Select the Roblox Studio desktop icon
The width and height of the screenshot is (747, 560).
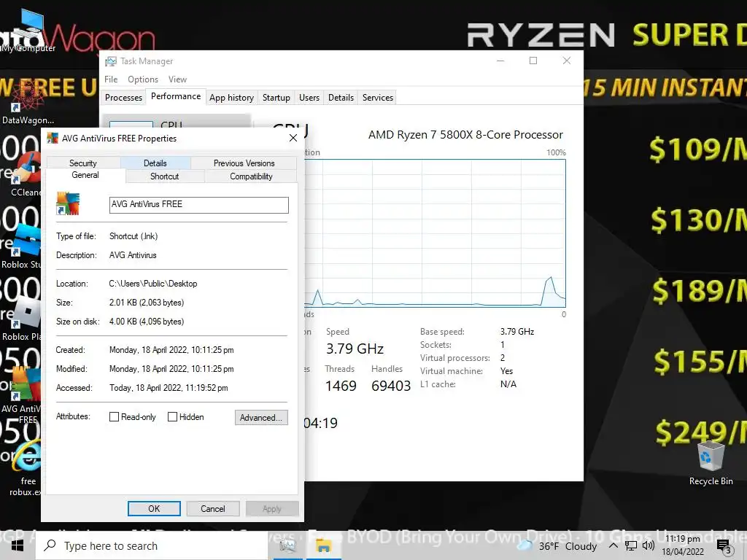[x=22, y=246]
